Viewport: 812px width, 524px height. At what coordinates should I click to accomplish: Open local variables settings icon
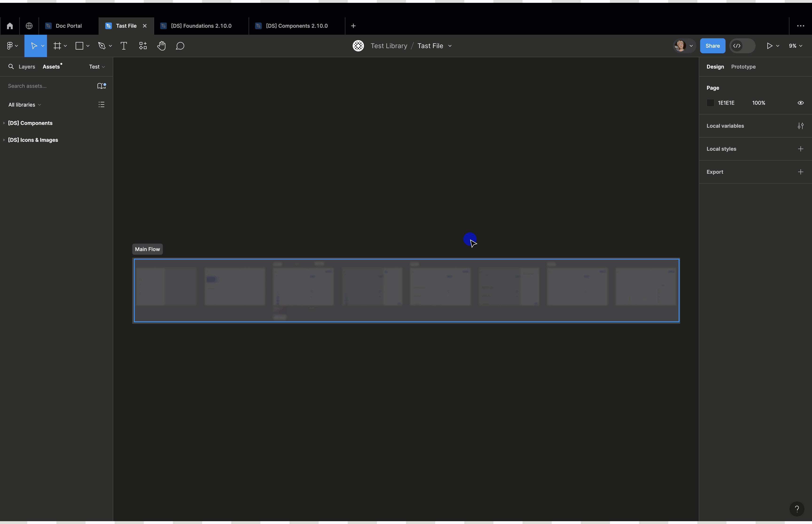[800, 126]
